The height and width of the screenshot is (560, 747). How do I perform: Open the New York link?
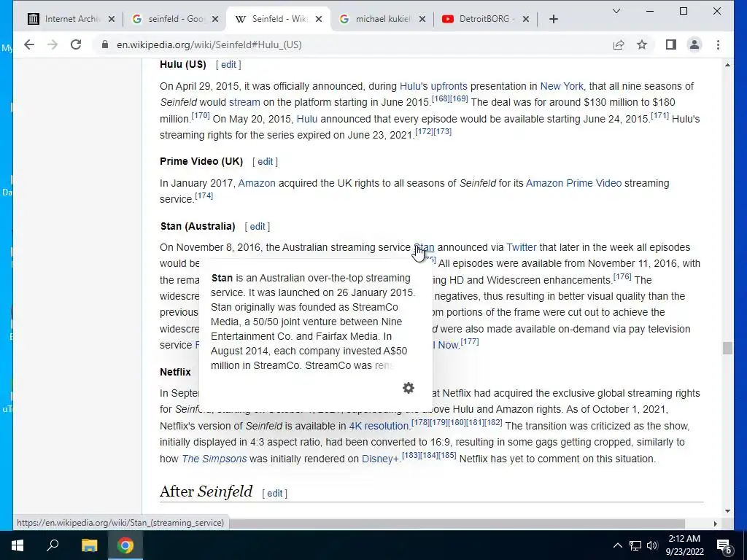pos(561,86)
